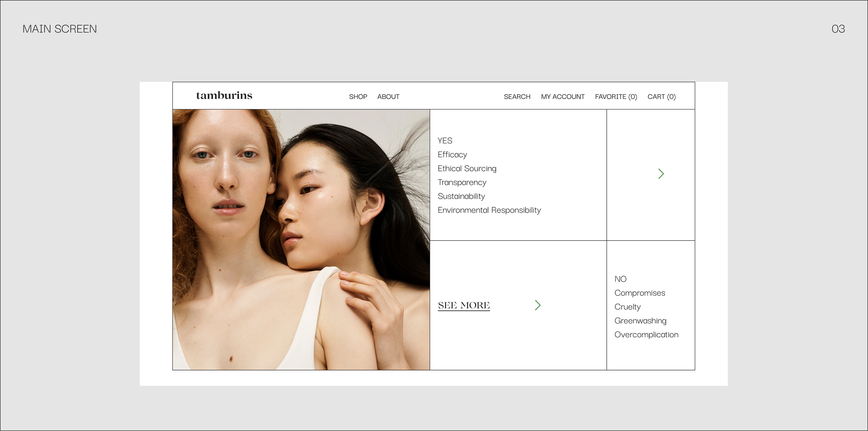Click Overcomplication text
The image size is (868, 431).
[646, 335]
